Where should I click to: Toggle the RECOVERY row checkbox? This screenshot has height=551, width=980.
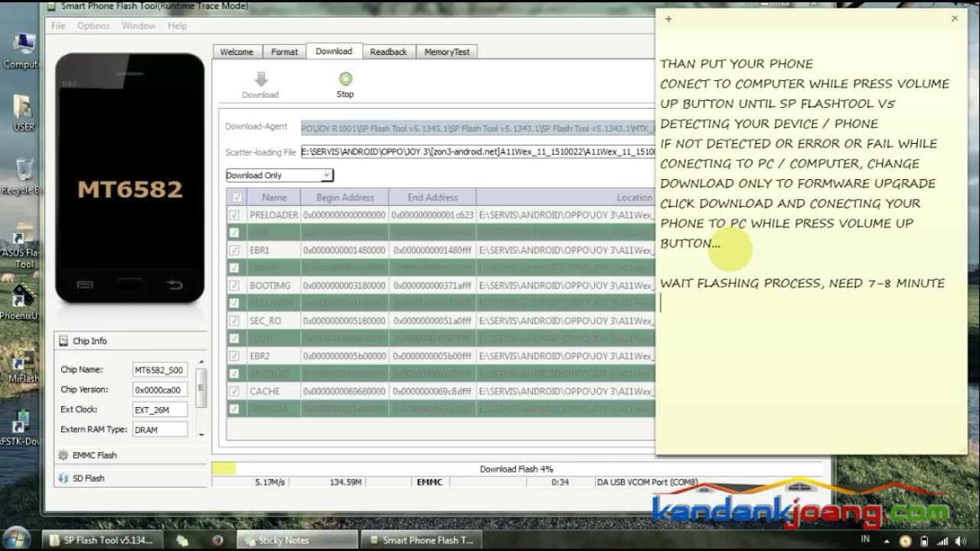tap(235, 303)
